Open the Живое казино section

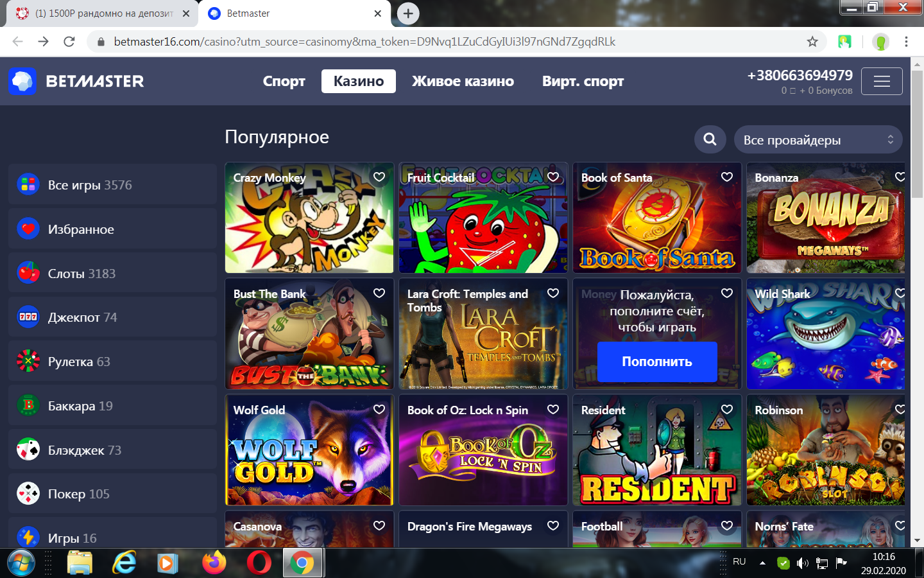[x=463, y=82]
